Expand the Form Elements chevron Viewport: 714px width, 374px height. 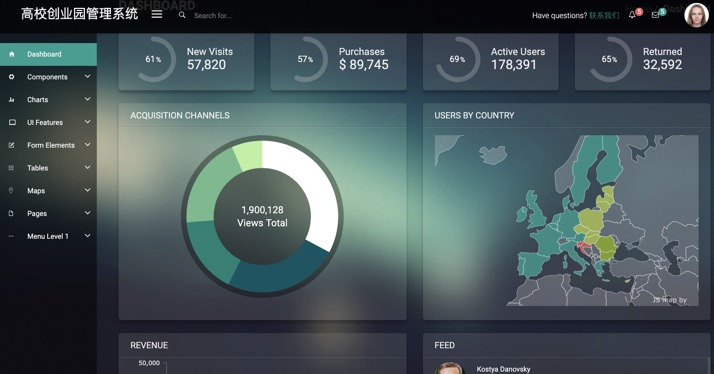87,145
